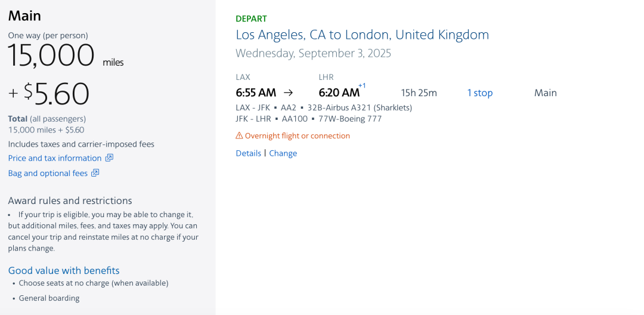The height and width of the screenshot is (315, 644).
Task: Click the green DEPART label
Action: [x=251, y=18]
